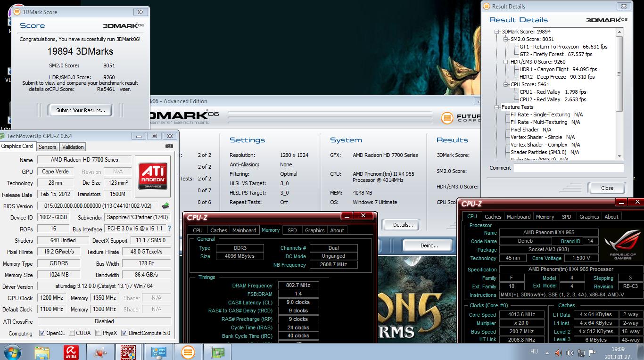This screenshot has width=644, height=360.
Task: Click the Details... button in 3DMark06
Action: click(x=403, y=225)
